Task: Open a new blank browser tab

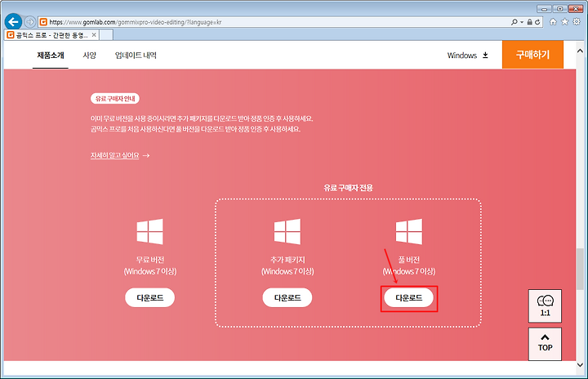Action: click(x=106, y=35)
